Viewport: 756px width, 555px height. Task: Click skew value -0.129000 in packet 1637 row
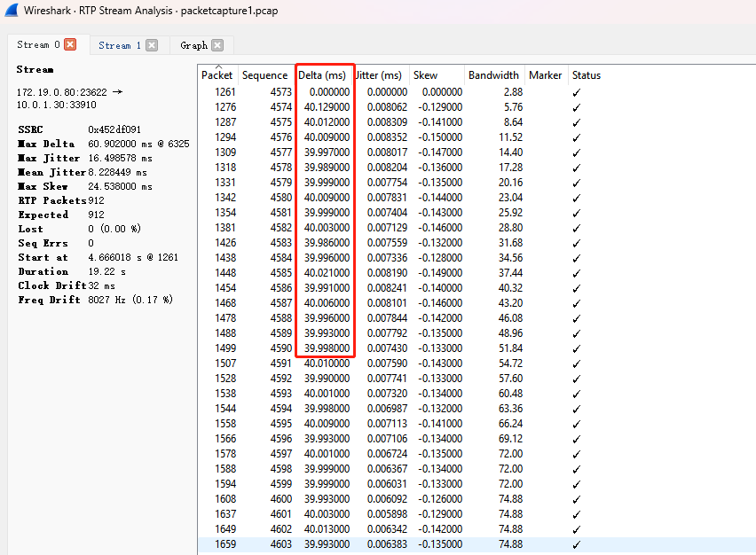point(440,514)
